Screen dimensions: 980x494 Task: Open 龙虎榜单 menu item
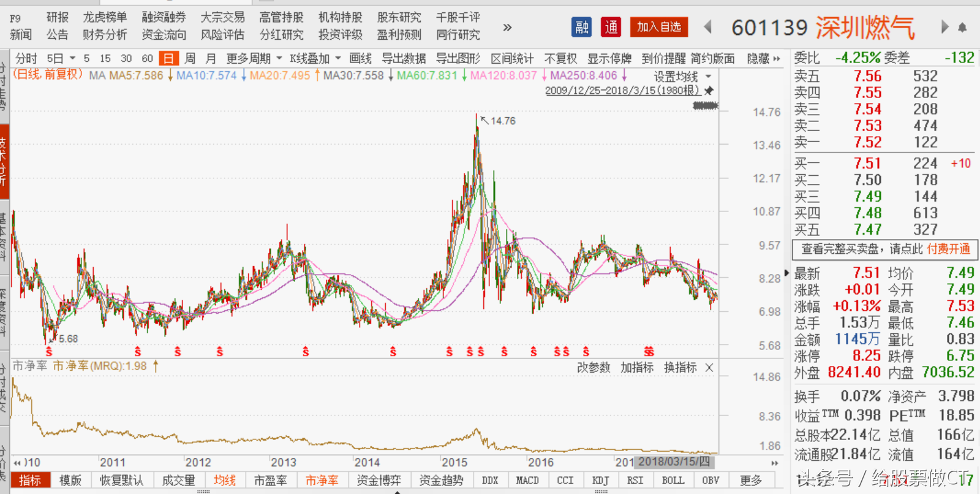click(x=105, y=17)
